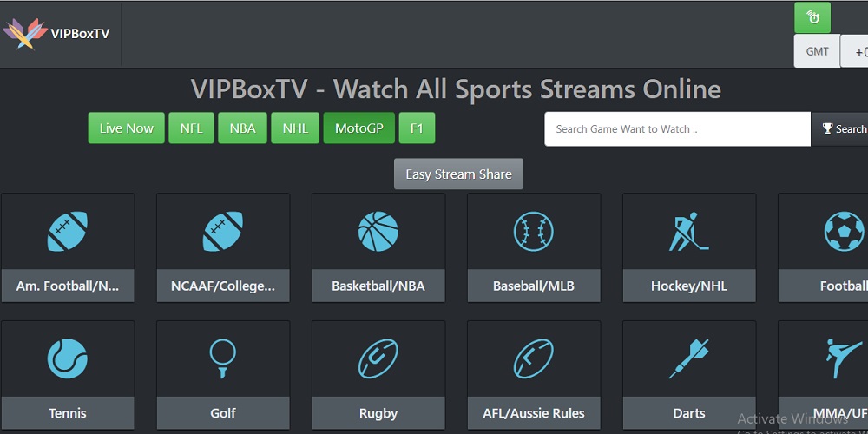This screenshot has height=434, width=868.
Task: Open the NHL quick link
Action: pos(295,128)
